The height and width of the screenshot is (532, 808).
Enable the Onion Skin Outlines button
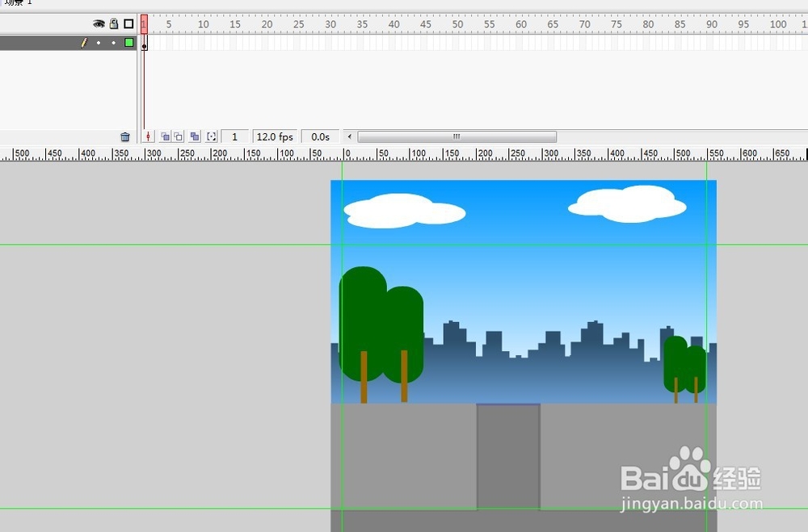(x=179, y=136)
